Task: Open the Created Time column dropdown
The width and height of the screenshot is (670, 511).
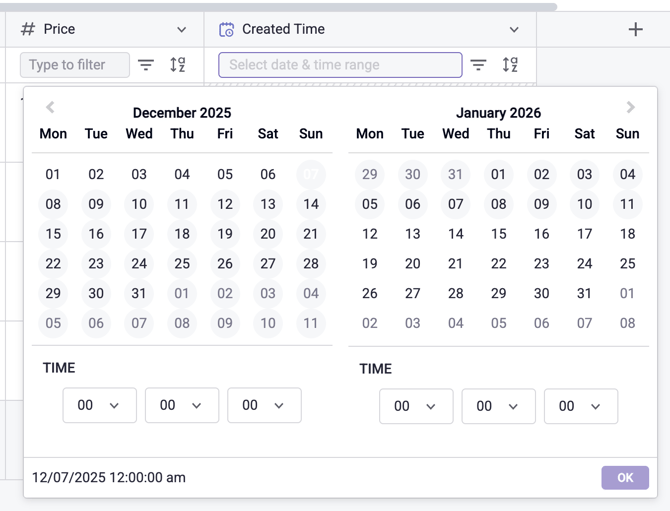Action: (x=514, y=29)
